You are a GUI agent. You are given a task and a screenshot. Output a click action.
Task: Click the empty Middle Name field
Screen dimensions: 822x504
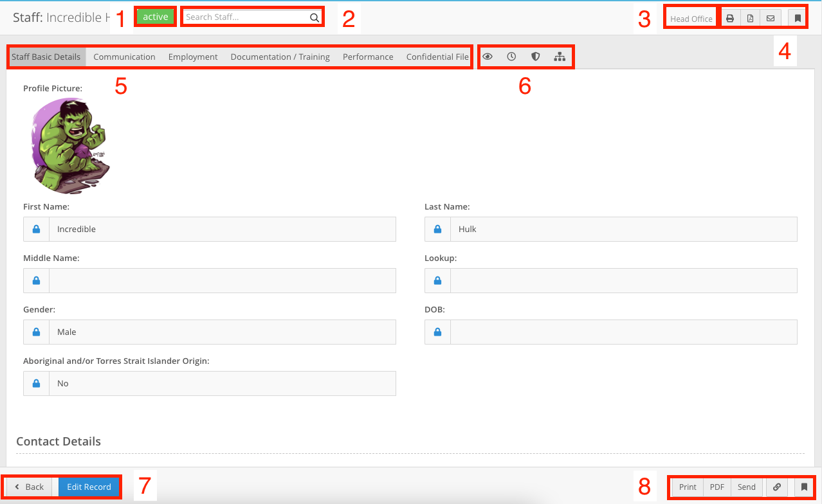point(223,280)
